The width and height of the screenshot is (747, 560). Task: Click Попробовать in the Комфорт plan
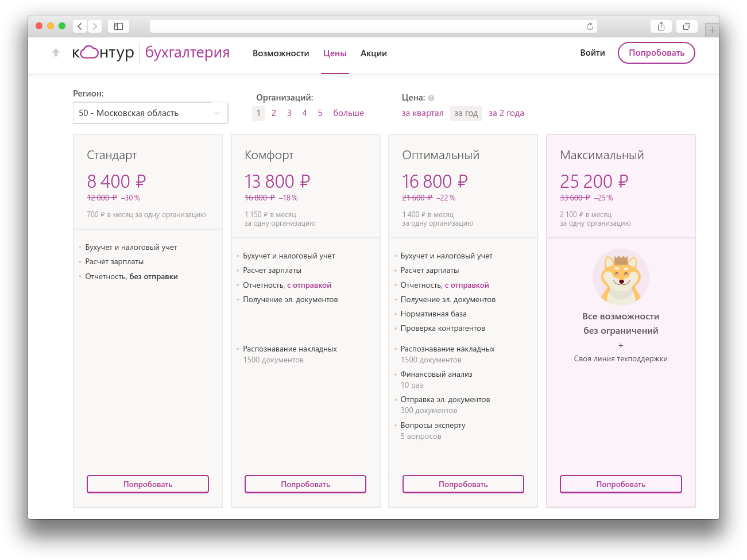pos(305,484)
